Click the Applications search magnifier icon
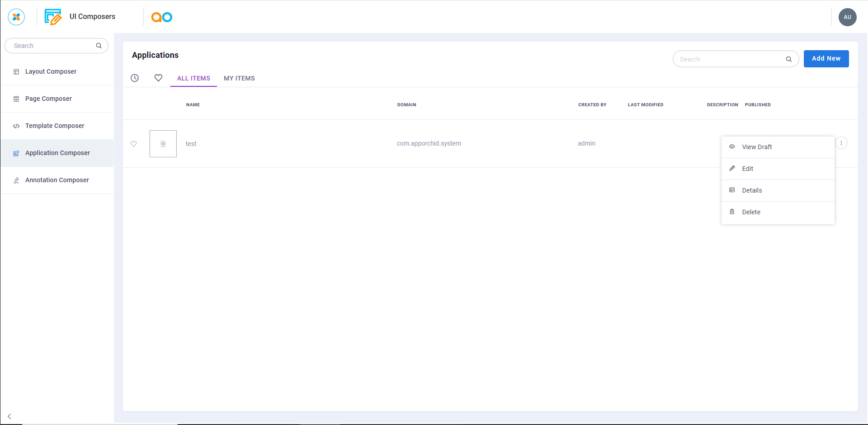This screenshot has width=868, height=425. [x=788, y=59]
